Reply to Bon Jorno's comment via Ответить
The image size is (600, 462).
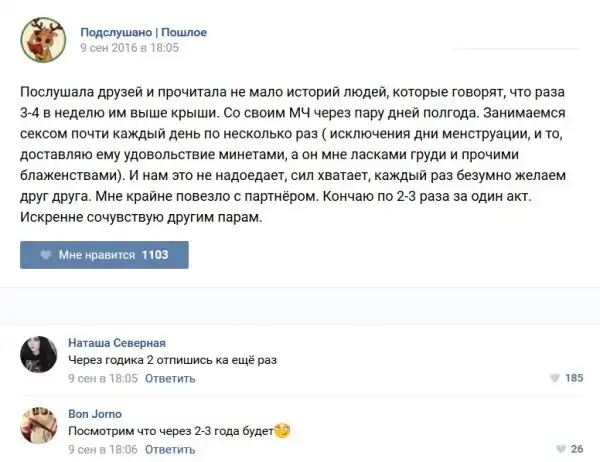coord(170,449)
